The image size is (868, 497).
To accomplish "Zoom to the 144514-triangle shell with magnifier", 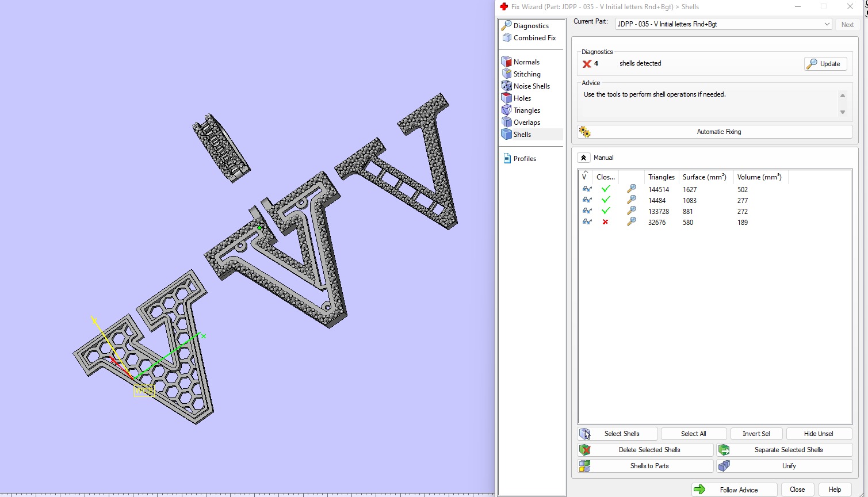I will click(x=632, y=189).
